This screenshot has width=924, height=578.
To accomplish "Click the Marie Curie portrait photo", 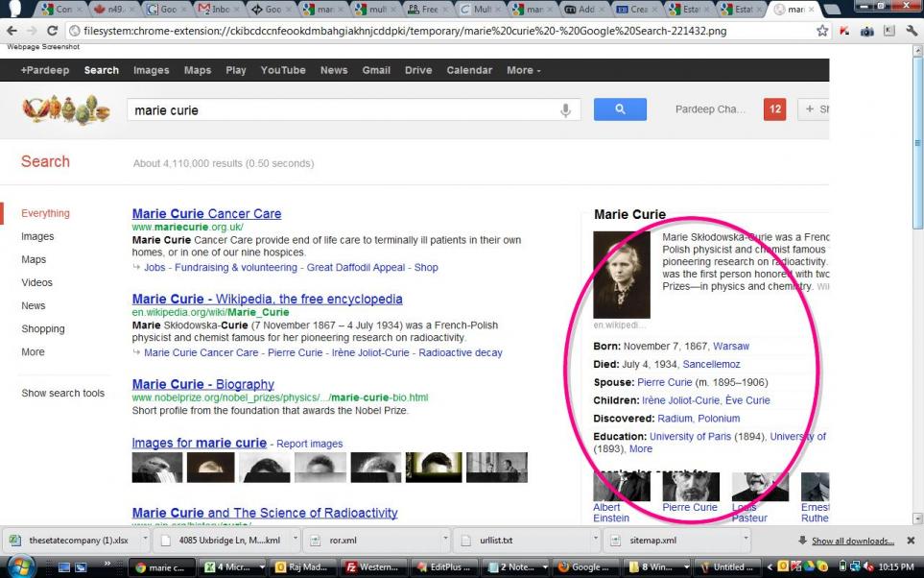I will pos(622,275).
